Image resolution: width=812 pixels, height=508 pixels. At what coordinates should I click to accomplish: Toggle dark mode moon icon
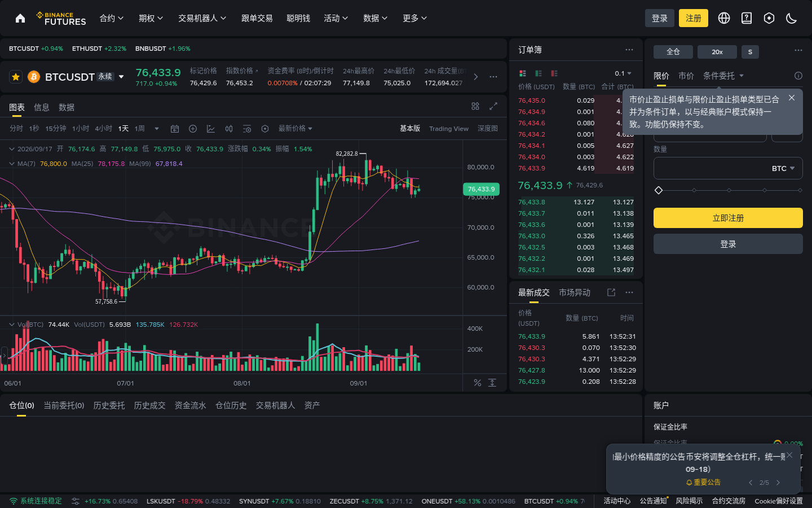tap(791, 18)
